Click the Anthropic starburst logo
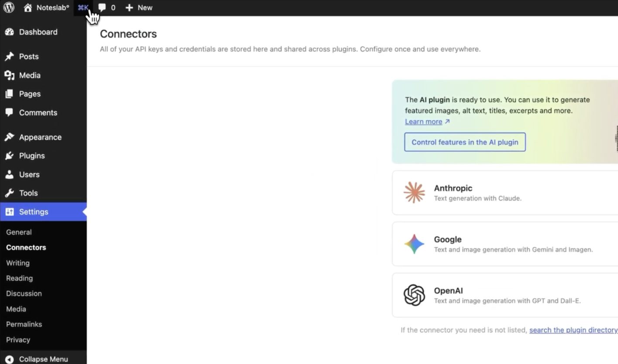The image size is (618, 364). pyautogui.click(x=414, y=193)
